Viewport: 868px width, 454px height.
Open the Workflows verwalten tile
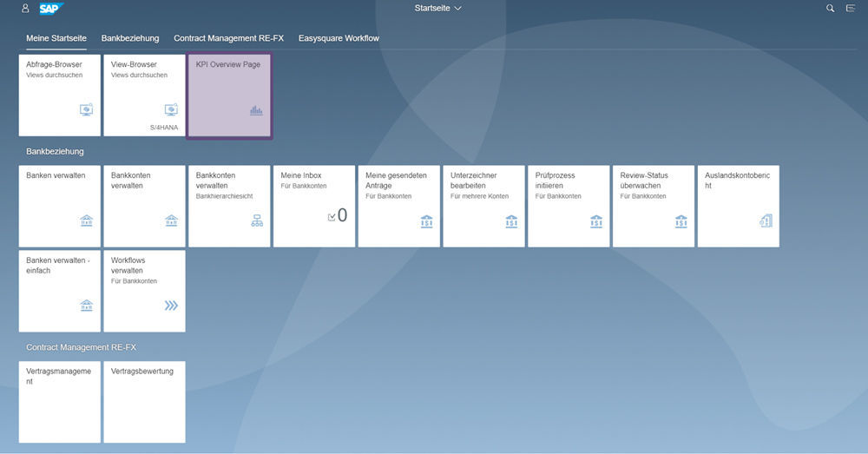[144, 291]
